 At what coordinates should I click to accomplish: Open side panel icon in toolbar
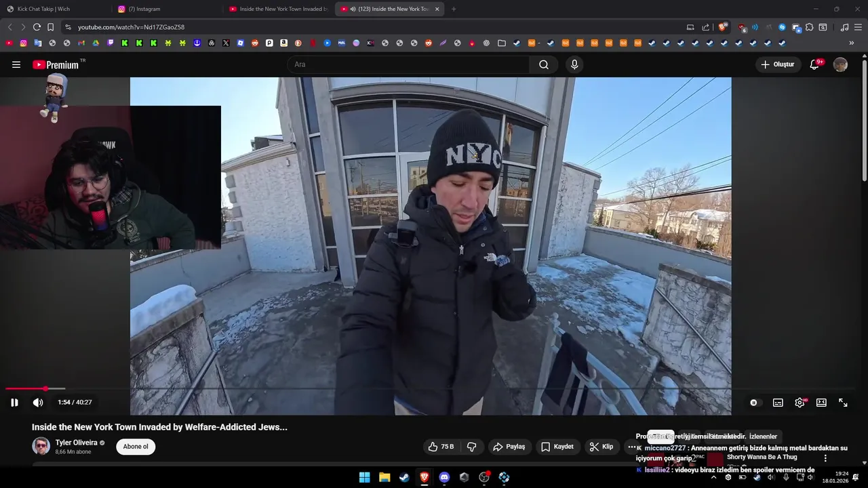coord(823,27)
